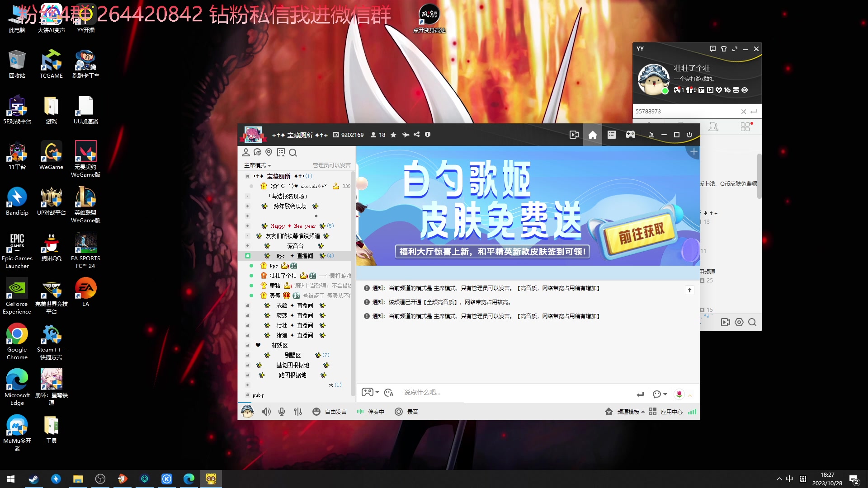Show hidden tray icons chevron
Screen dimensions: 868x488
[779, 479]
